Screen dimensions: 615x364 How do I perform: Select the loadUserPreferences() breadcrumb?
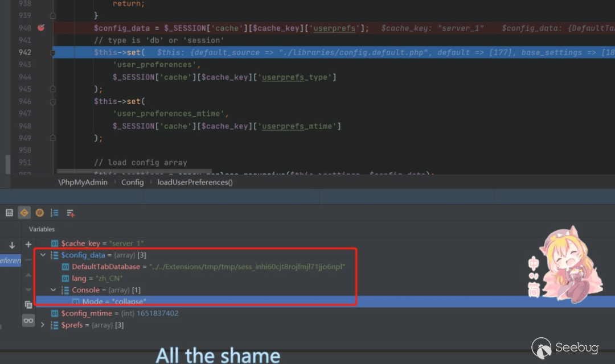point(195,182)
